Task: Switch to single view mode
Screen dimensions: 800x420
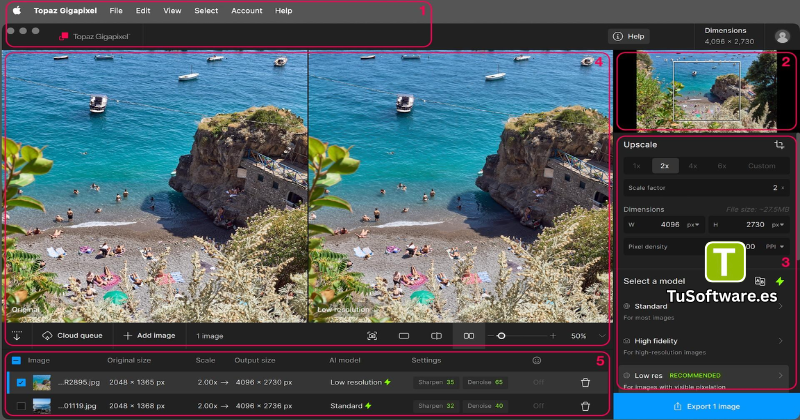Action: (x=404, y=336)
